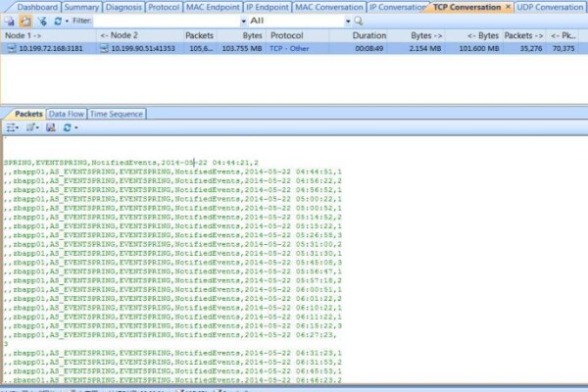This screenshot has height=392, width=588.
Task: Open the Summary tab
Action: [81, 7]
